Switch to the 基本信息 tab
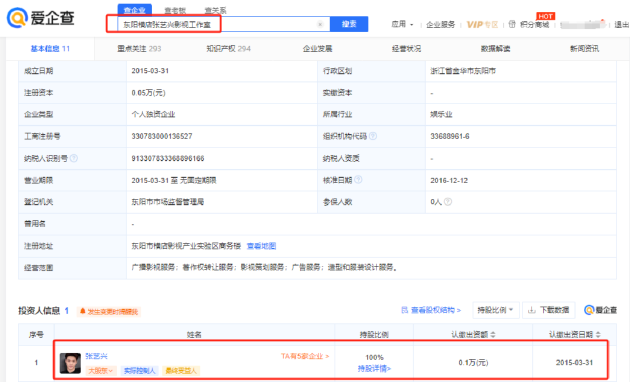630x382 pixels. 50,49
